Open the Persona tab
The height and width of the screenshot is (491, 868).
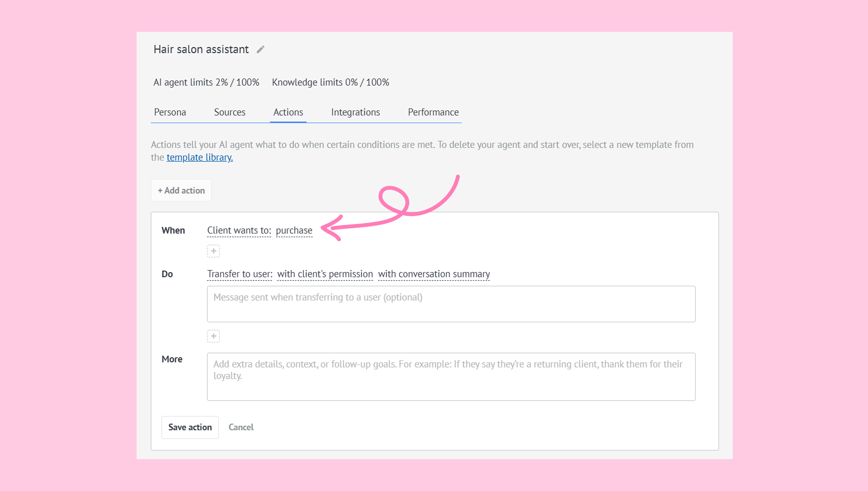point(170,112)
